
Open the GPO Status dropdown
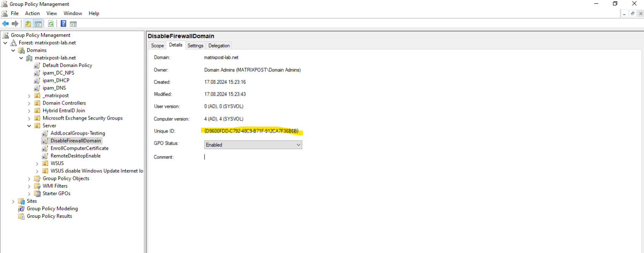pos(253,145)
